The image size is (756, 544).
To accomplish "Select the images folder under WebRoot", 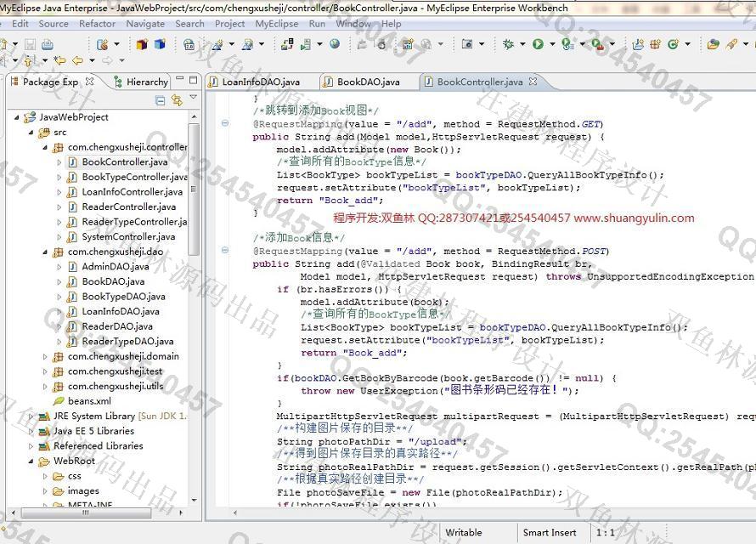I will (x=76, y=491).
